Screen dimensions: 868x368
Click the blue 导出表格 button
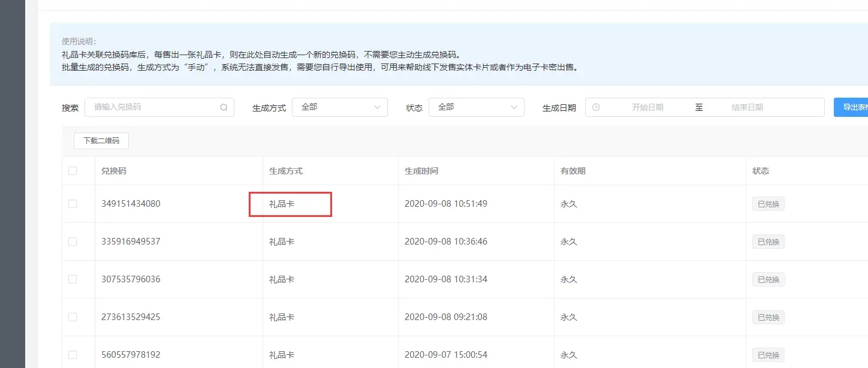tap(851, 107)
